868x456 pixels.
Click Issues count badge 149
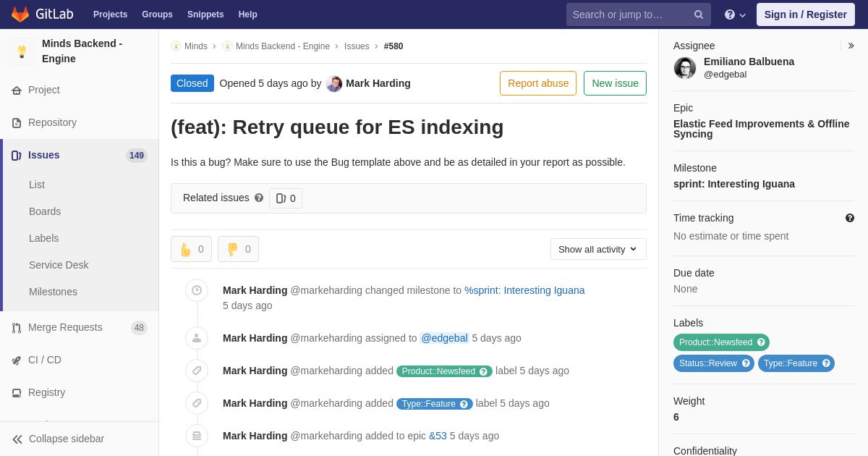coord(136,156)
